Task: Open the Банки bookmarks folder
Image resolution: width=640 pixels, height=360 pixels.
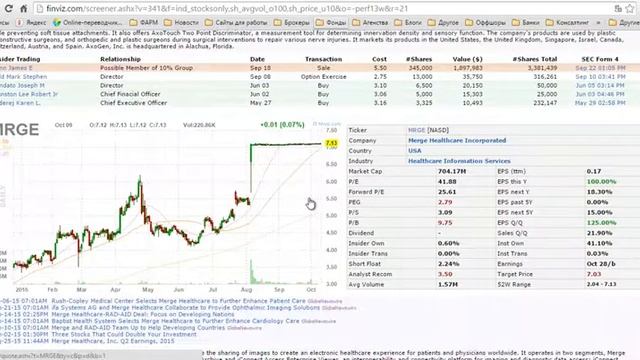Action: (x=526, y=22)
